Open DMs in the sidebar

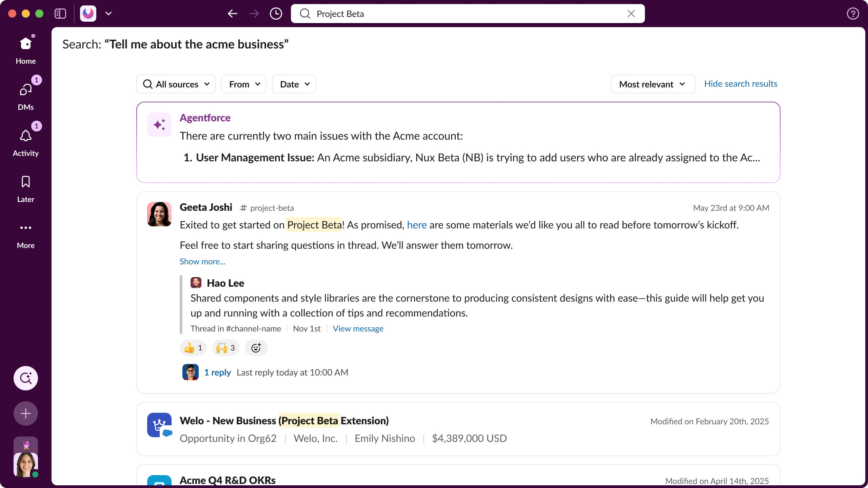26,97
